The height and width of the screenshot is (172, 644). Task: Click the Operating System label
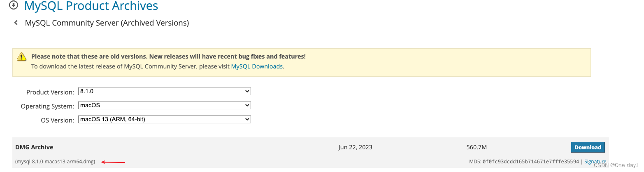point(47,106)
